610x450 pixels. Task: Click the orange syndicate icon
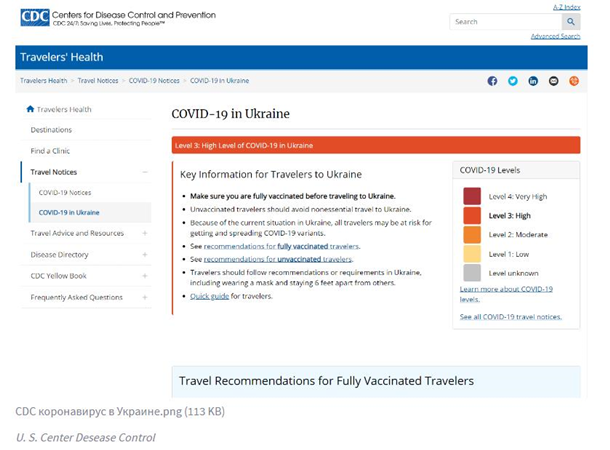point(574,81)
